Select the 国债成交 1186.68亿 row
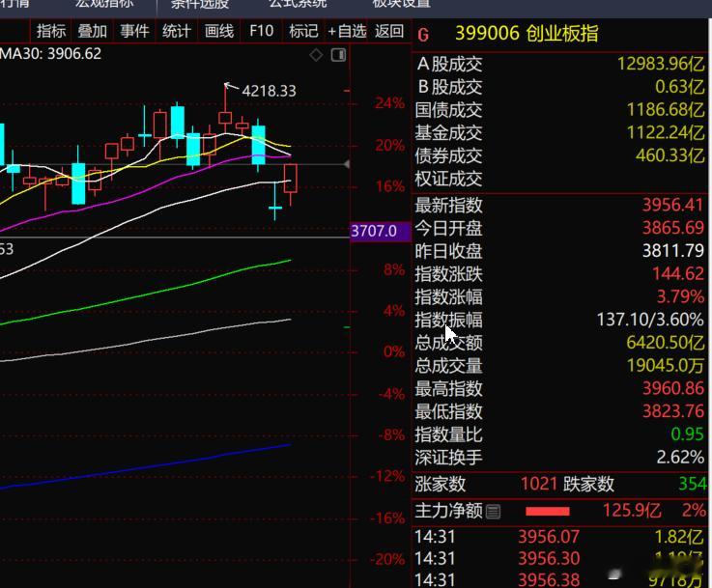This screenshot has height=588, width=712. (x=559, y=110)
